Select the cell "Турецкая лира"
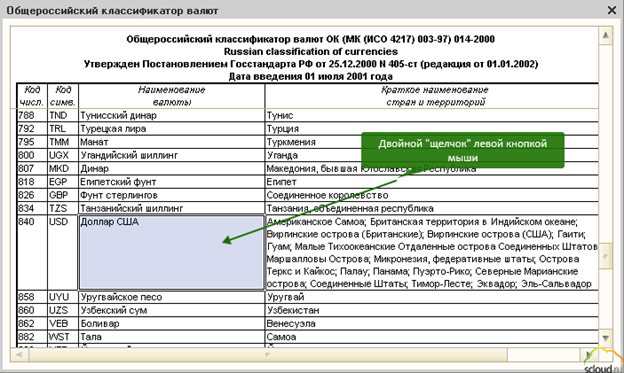624x373 pixels. (x=172, y=129)
